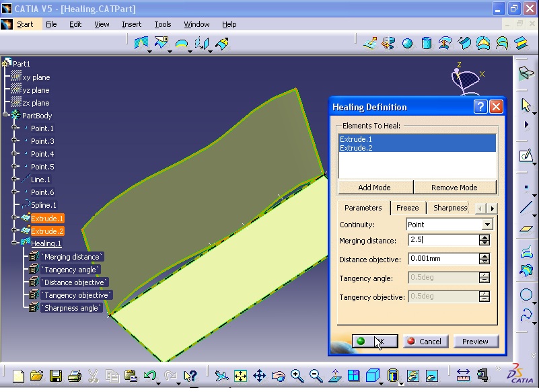Expand the Line.1 tree node

[14, 179]
